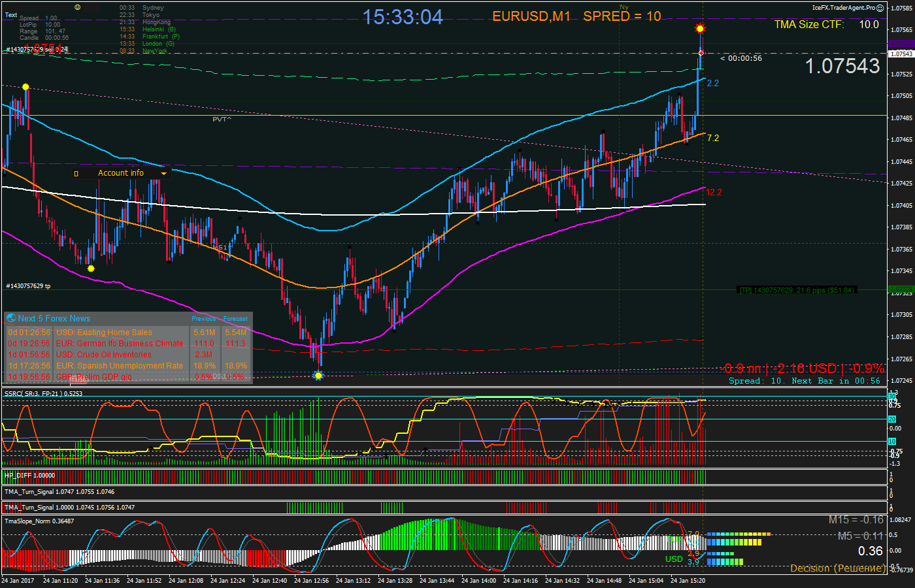Select USD: Existing Home Sales news row
The image size is (915, 588).
(128, 333)
